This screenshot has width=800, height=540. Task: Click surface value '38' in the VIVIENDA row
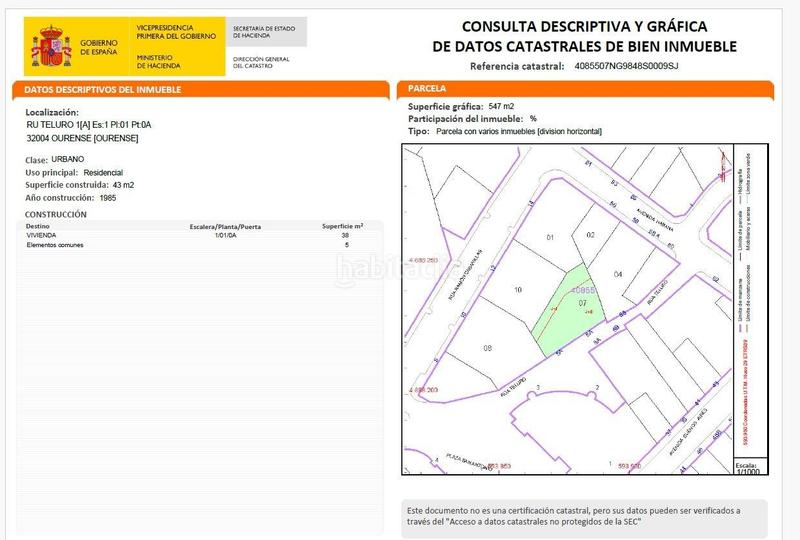pos(345,235)
